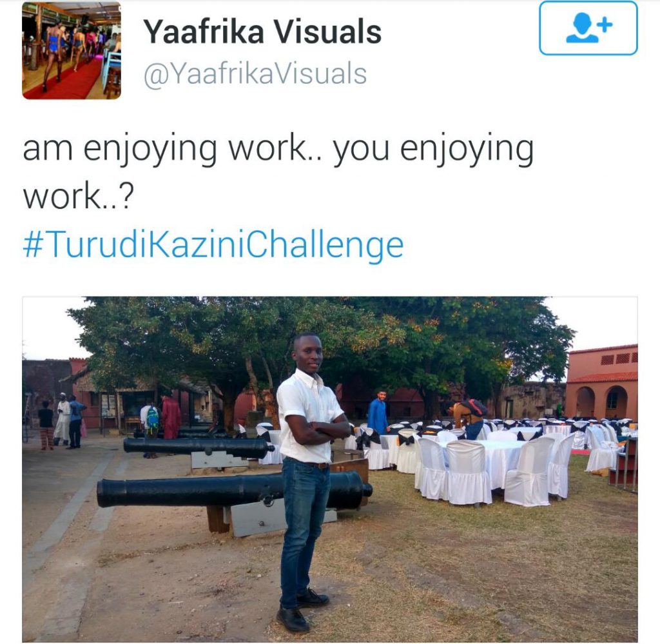Click the bending person with backpack
The width and height of the screenshot is (660, 644).
(468, 418)
